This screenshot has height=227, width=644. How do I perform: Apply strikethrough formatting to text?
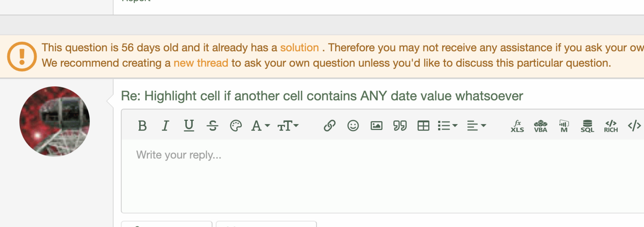pos(213,126)
